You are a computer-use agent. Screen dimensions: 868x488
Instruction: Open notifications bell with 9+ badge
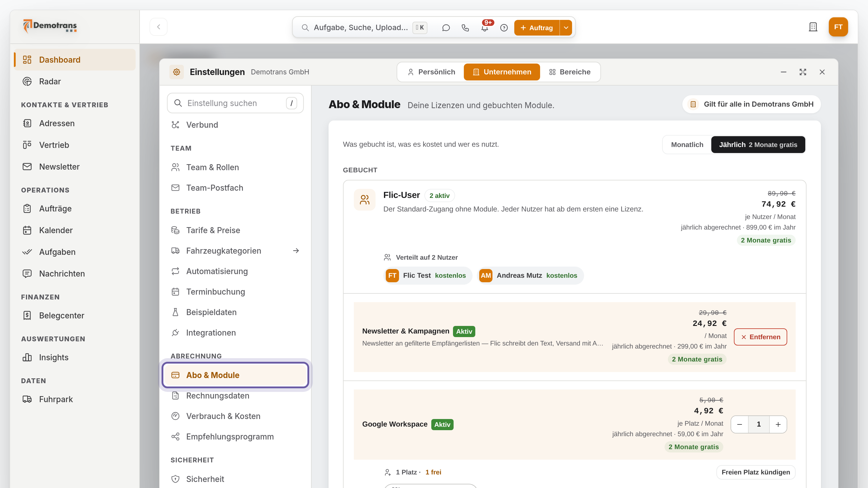tap(485, 28)
